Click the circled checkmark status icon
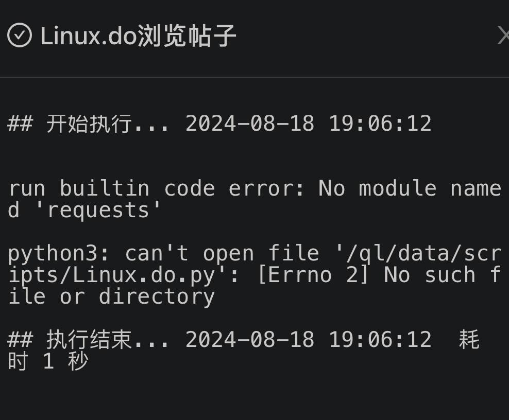Image resolution: width=509 pixels, height=420 pixels. 20,35
